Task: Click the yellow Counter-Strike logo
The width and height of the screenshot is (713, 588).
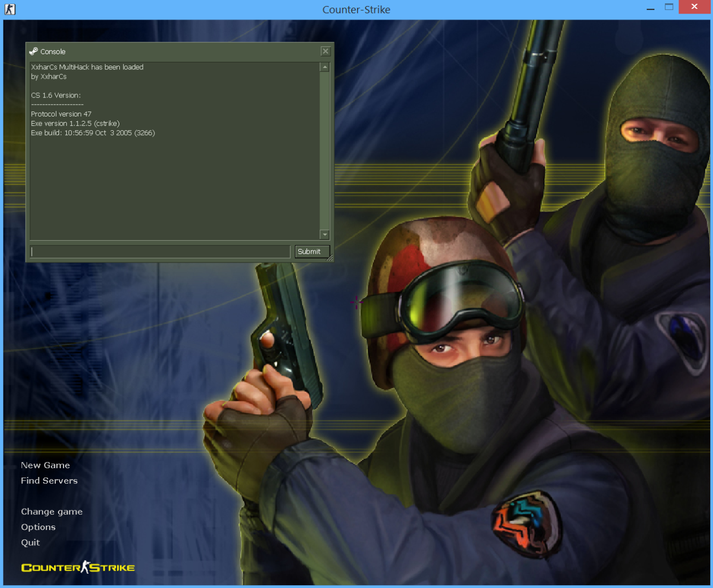Action: [x=78, y=568]
